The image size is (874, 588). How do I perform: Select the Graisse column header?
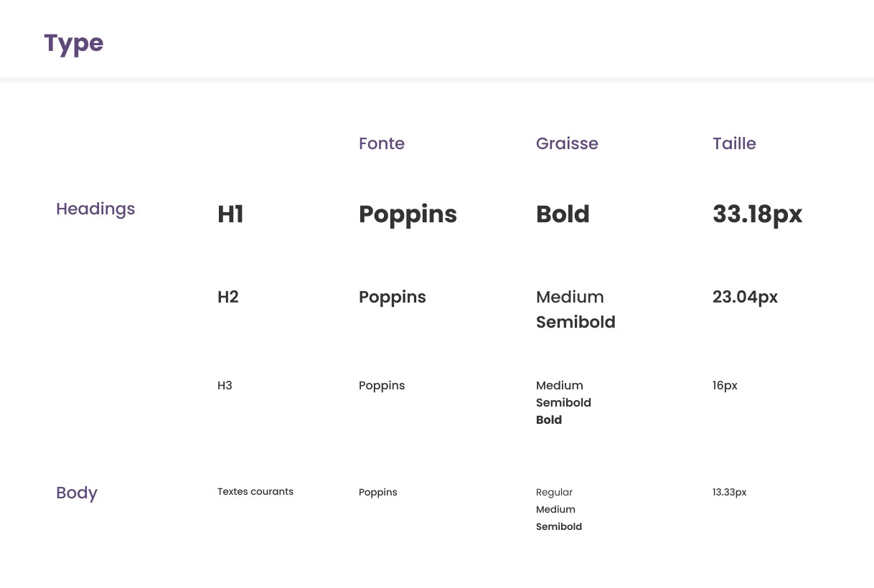click(566, 143)
